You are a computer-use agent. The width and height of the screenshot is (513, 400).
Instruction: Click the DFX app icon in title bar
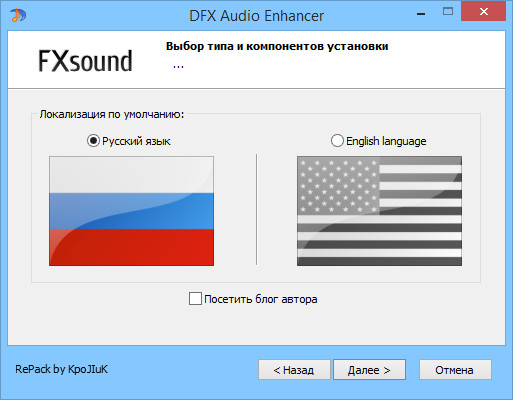tap(18, 15)
